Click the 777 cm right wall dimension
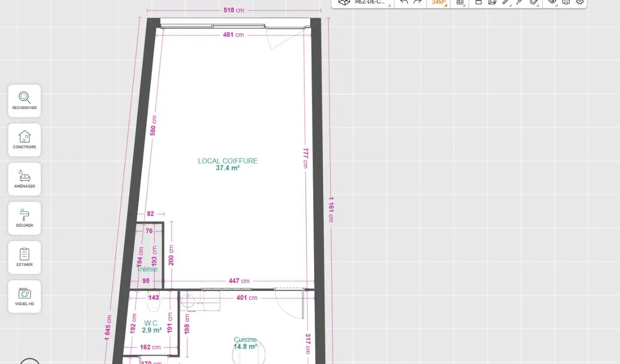The height and width of the screenshot is (364, 620). click(x=305, y=158)
